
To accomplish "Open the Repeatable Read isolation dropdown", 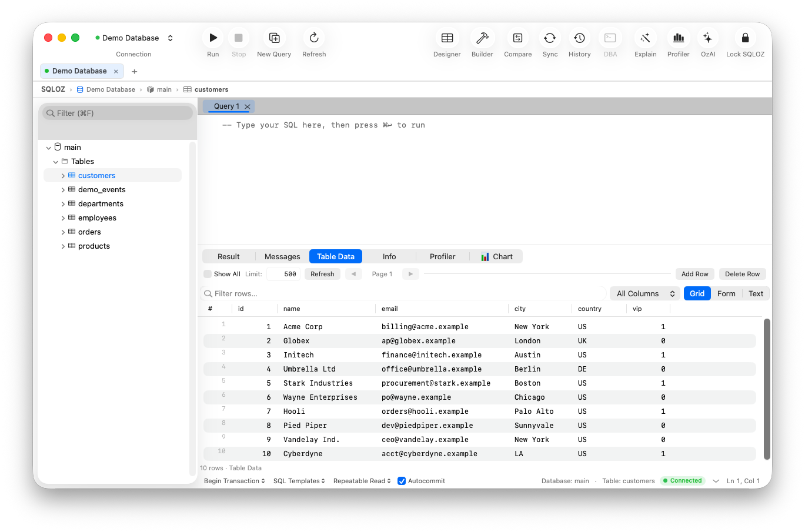I will tap(362, 481).
